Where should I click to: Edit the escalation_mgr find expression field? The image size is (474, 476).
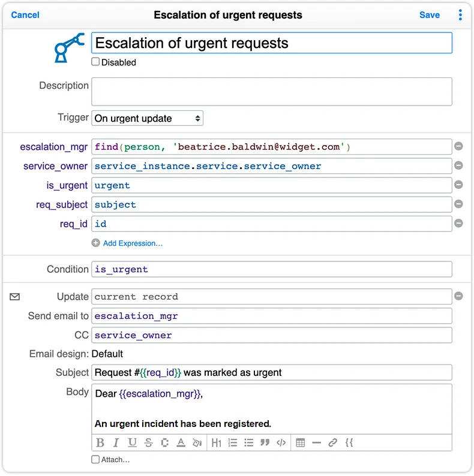tap(272, 147)
